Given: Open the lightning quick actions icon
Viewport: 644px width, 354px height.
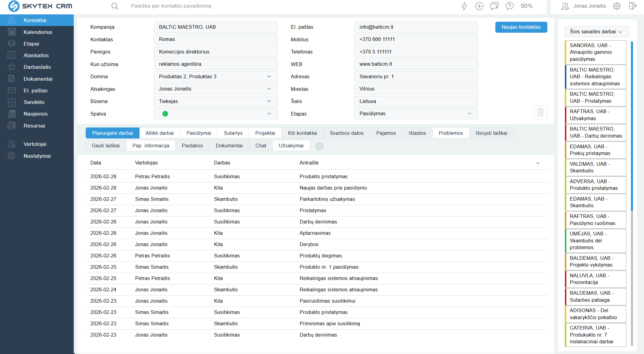Looking at the screenshot, I should pos(464,6).
